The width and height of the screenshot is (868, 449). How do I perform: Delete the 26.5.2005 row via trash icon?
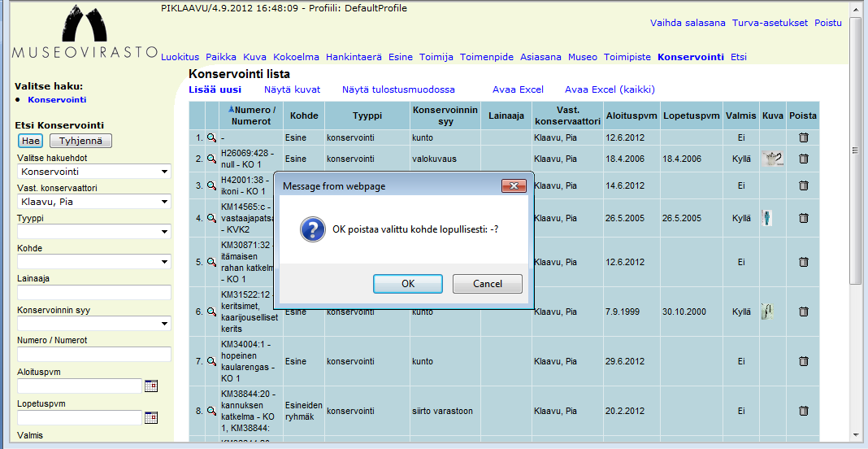point(804,219)
